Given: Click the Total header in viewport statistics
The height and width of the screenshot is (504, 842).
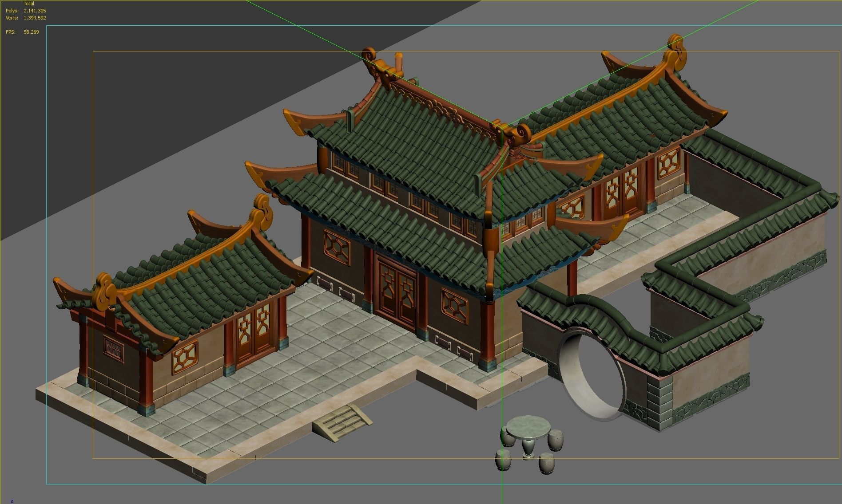Looking at the screenshot, I should point(29,4).
